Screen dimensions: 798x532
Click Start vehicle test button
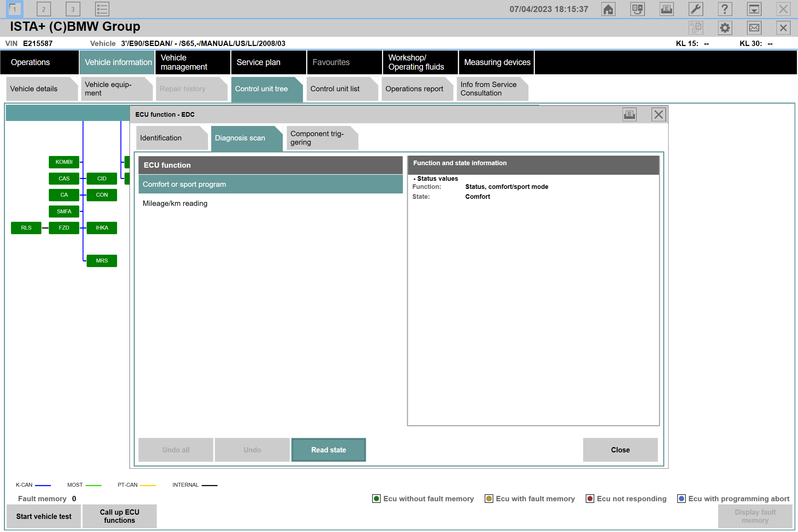pyautogui.click(x=44, y=516)
